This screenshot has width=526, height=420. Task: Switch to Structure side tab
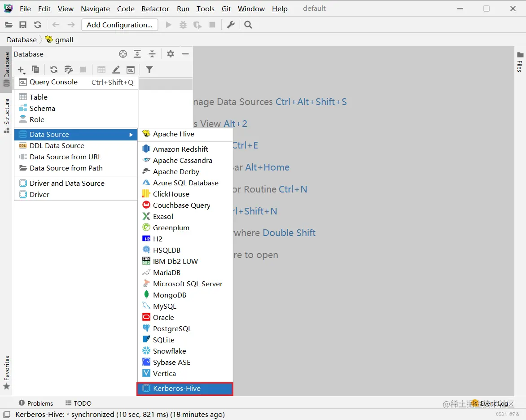[x=6, y=116]
